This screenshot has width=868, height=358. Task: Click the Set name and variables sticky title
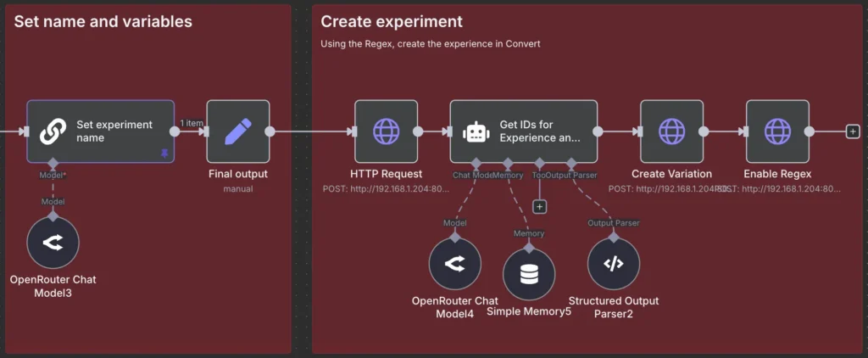pyautogui.click(x=103, y=21)
